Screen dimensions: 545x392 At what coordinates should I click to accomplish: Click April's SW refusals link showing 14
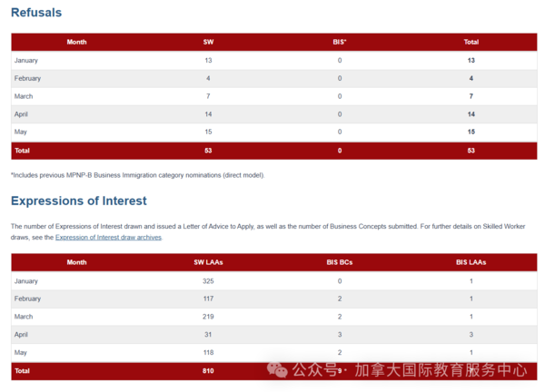pos(208,114)
